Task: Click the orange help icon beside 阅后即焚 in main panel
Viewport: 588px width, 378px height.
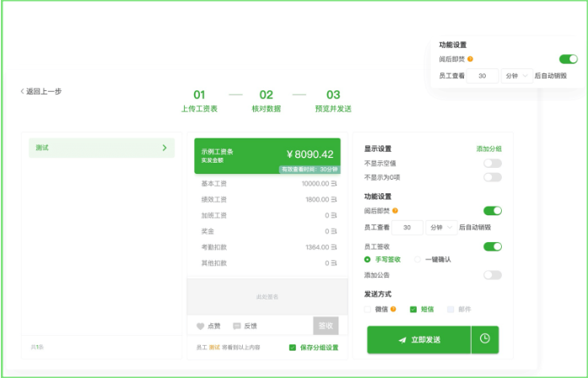Action: pyautogui.click(x=395, y=211)
